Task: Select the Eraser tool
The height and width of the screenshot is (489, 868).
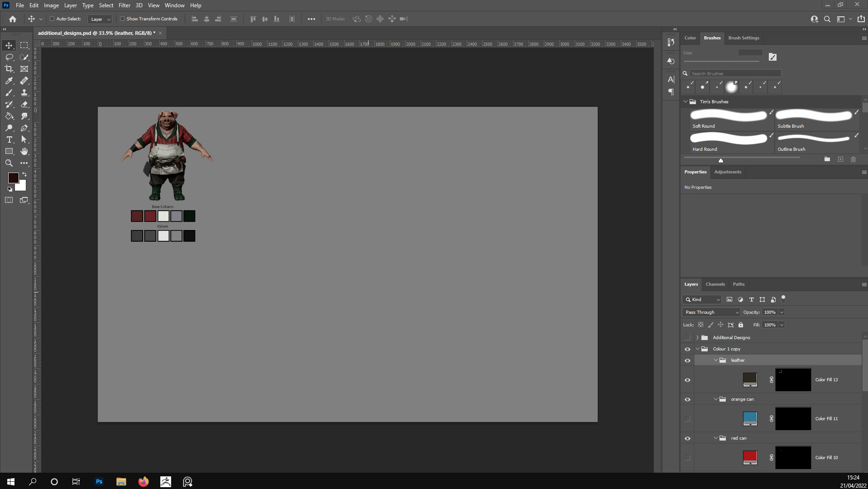Action: click(24, 104)
